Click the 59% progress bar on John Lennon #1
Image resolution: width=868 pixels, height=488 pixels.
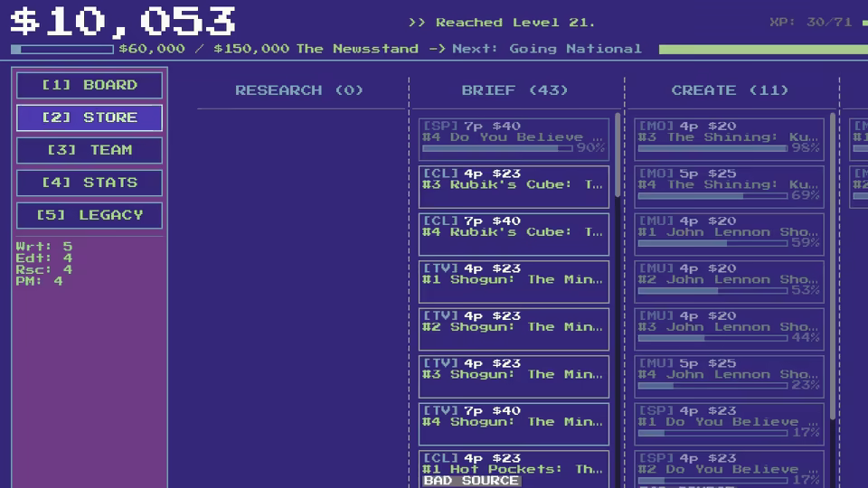point(712,243)
